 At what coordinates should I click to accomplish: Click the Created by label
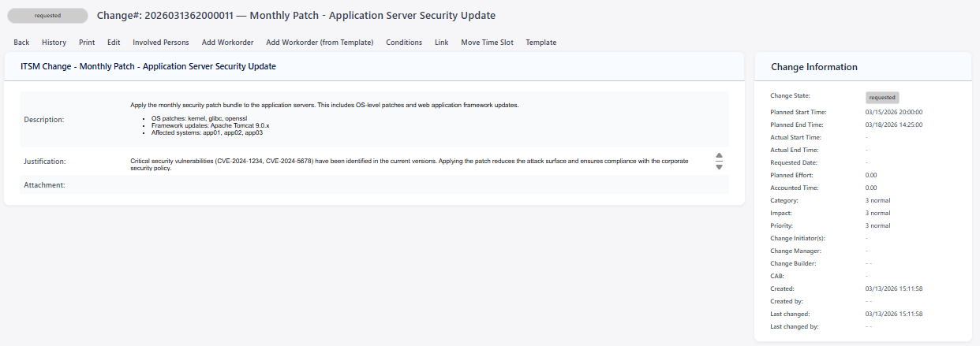click(787, 301)
